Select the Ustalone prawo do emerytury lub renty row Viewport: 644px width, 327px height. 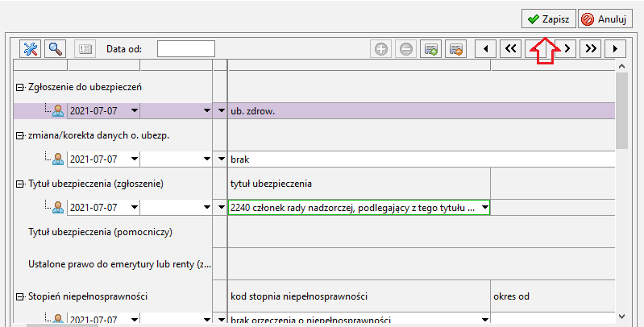(119, 264)
